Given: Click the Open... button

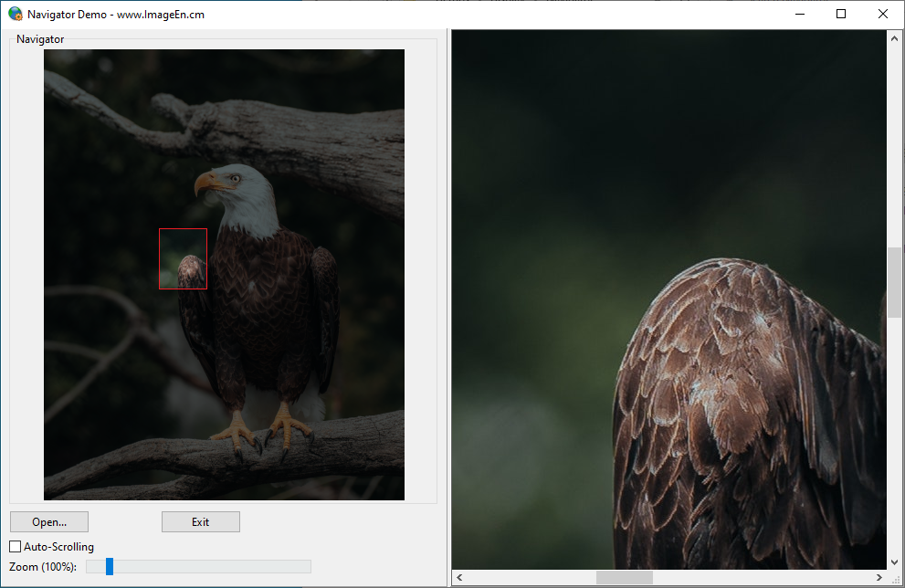Looking at the screenshot, I should click(49, 521).
